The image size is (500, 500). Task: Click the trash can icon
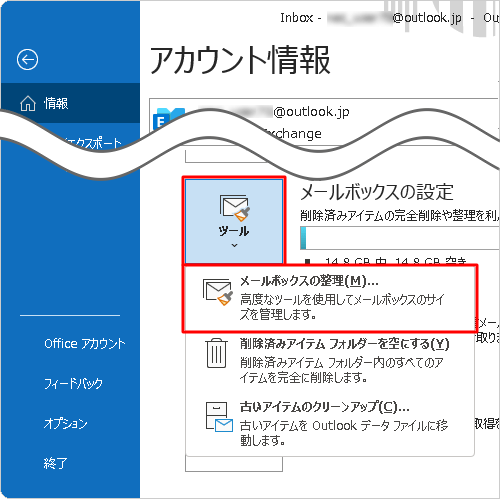(x=217, y=353)
